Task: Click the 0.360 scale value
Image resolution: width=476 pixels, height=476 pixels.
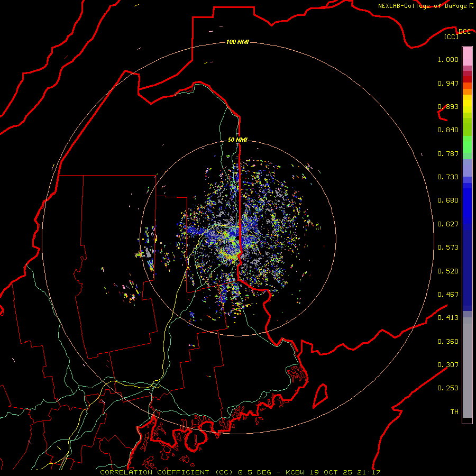Action: (x=448, y=342)
